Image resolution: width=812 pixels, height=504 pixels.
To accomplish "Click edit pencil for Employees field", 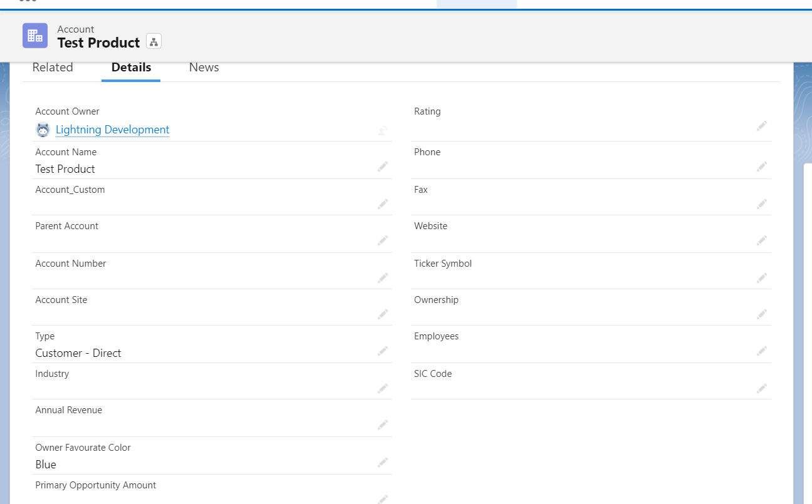I will [761, 351].
